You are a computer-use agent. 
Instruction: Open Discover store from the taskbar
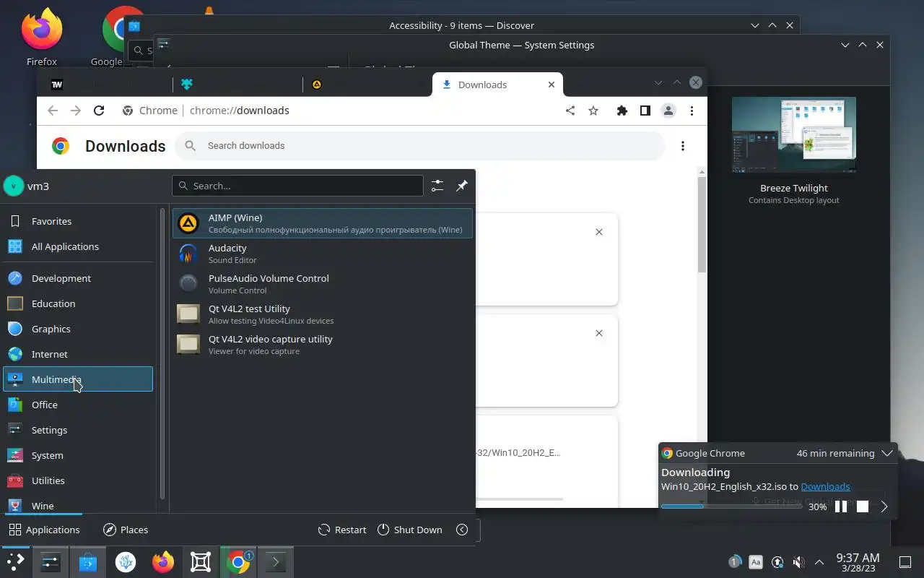[88, 561]
